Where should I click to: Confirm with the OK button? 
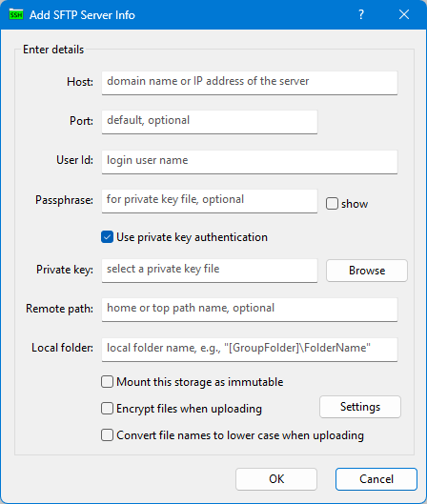click(276, 479)
